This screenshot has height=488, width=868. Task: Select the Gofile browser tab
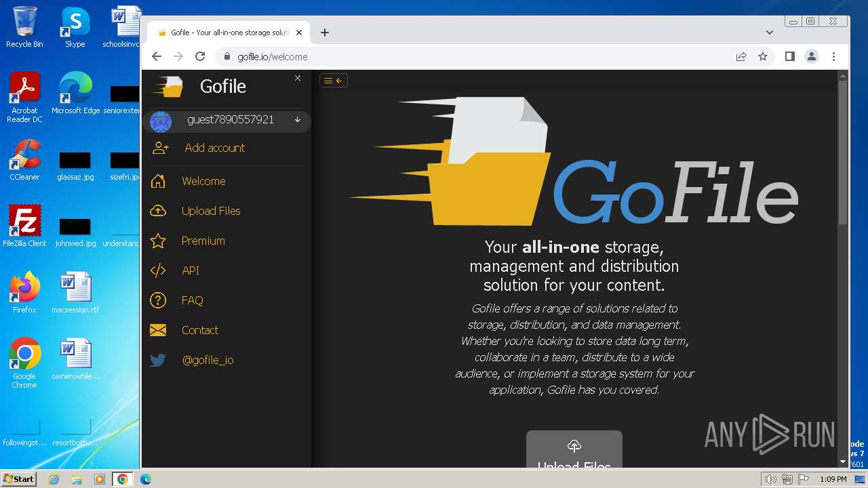229,33
